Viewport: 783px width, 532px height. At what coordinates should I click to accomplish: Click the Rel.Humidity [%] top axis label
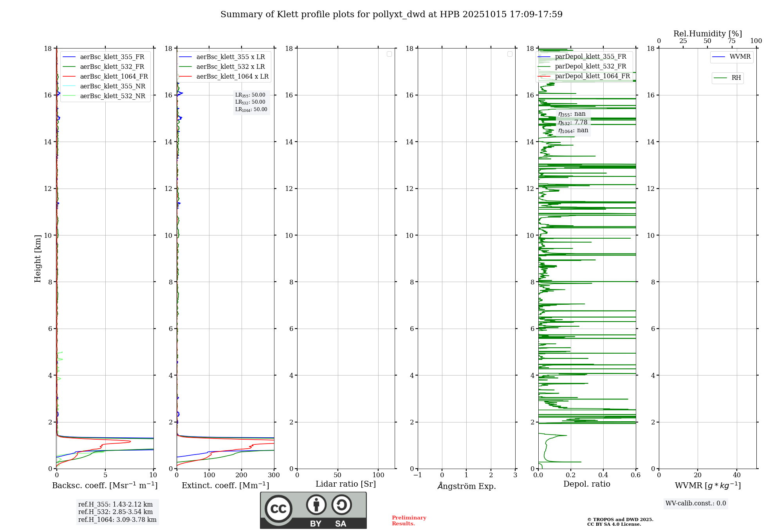click(x=707, y=34)
